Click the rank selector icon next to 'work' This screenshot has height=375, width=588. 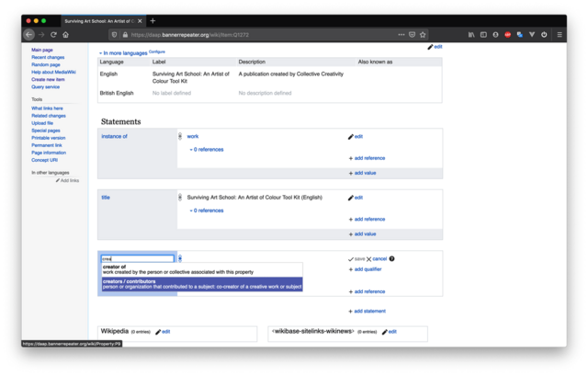pos(180,136)
